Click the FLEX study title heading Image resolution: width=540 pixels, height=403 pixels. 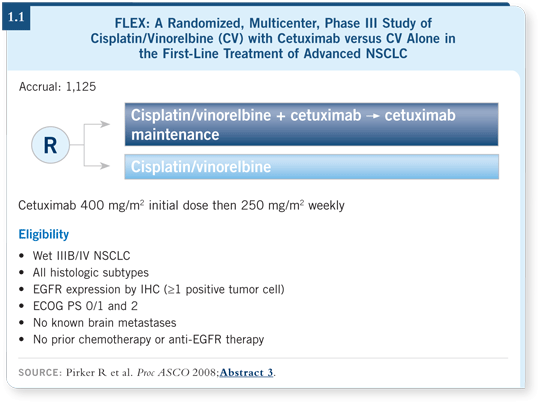(x=273, y=38)
